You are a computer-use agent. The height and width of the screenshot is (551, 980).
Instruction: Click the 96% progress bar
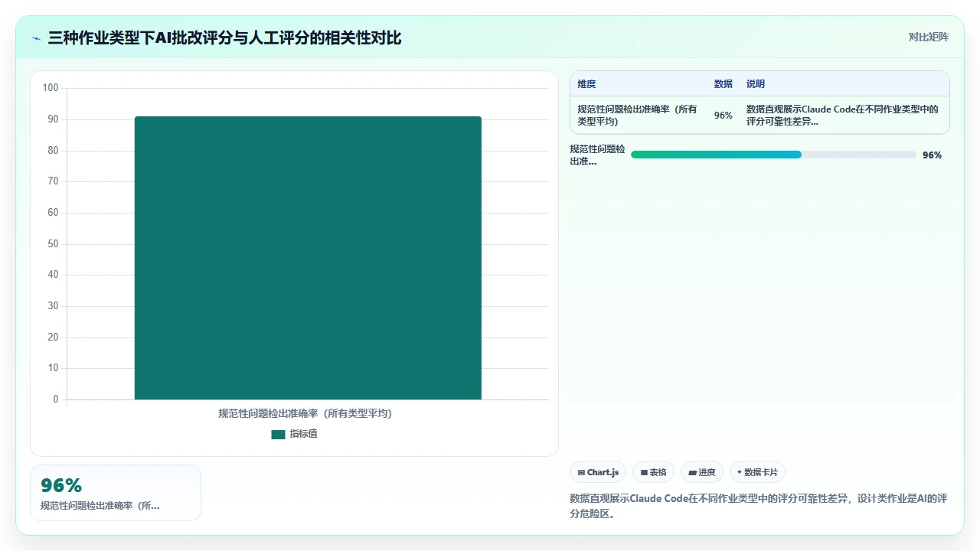[x=773, y=155]
